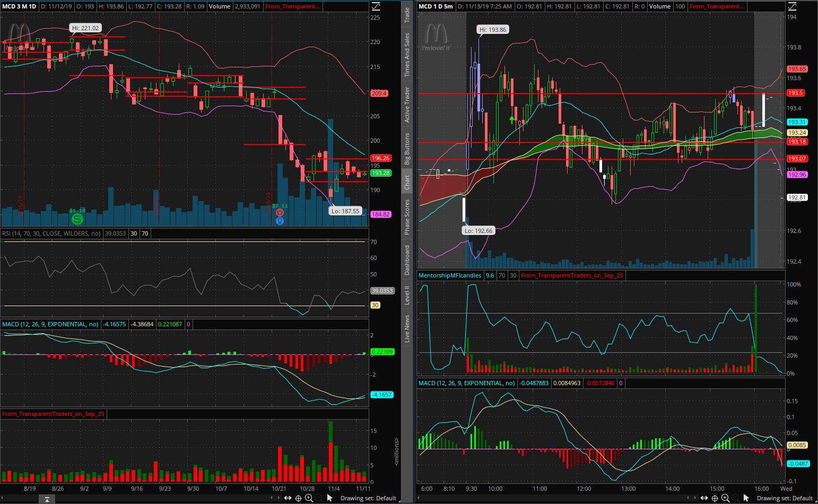Click pan arrows icon under left chart
The height and width of the screenshot is (504, 818).
(288, 498)
